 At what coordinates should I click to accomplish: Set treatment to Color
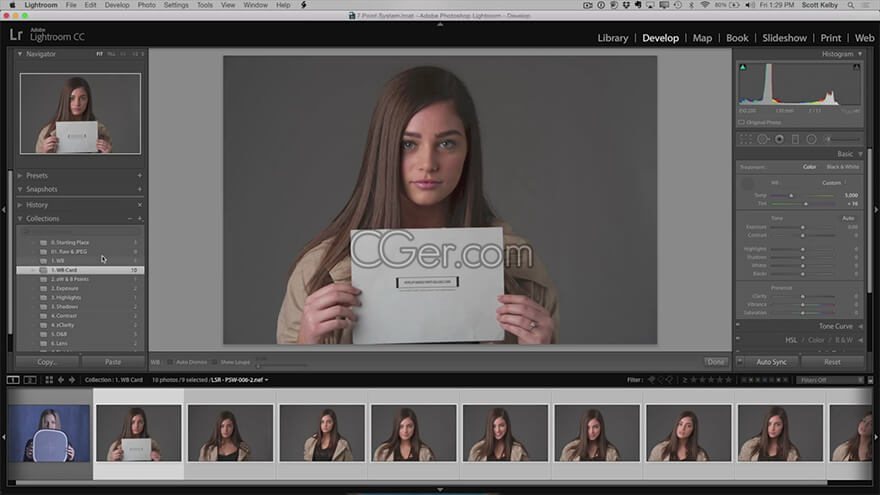coord(809,167)
